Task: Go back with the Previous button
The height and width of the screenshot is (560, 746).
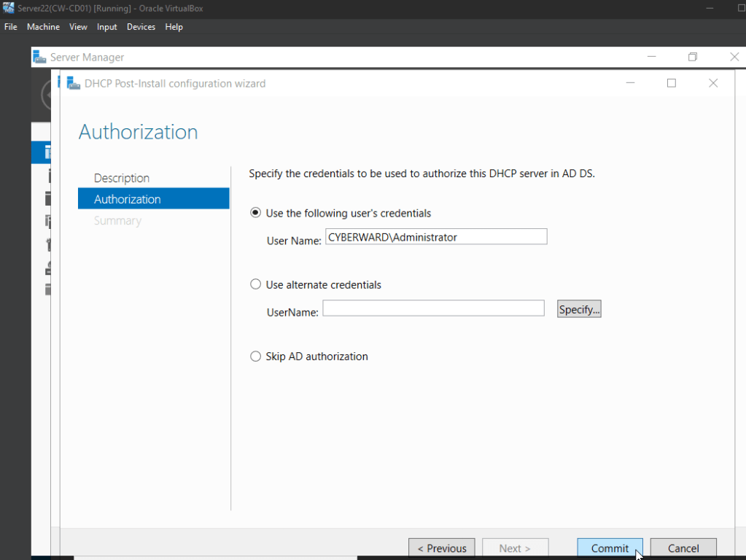Action: coord(441,548)
